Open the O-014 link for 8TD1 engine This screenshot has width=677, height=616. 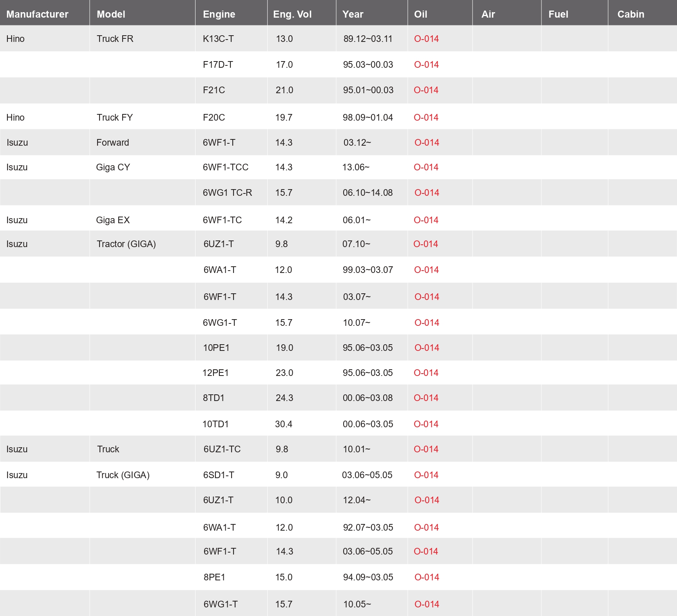pyautogui.click(x=426, y=398)
